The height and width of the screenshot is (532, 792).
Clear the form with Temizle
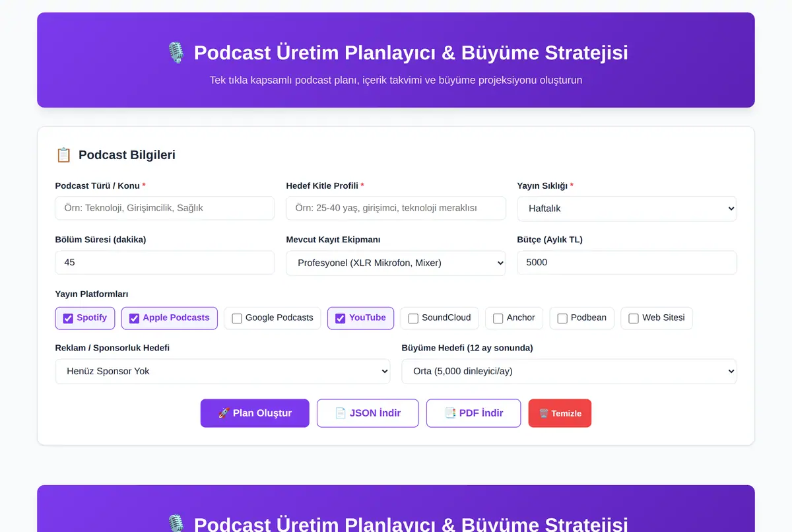click(x=560, y=413)
